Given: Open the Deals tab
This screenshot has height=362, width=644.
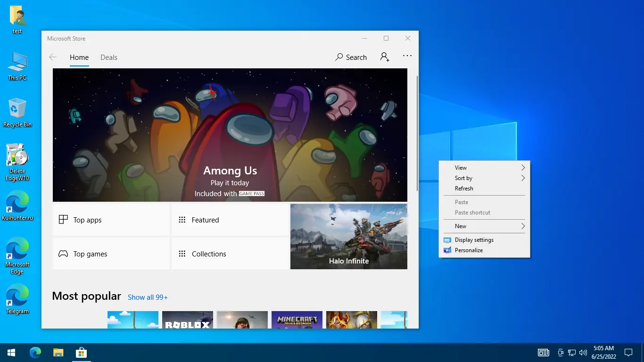Looking at the screenshot, I should tap(109, 58).
